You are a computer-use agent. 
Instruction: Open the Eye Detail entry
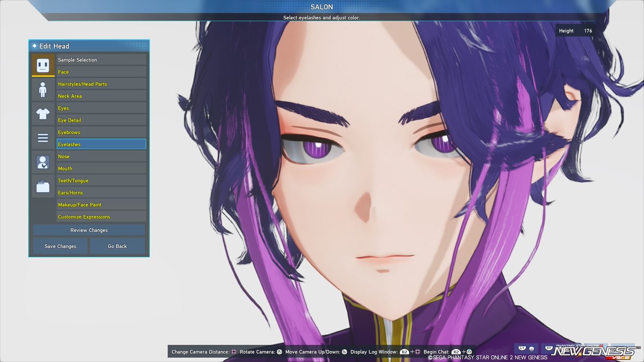(101, 120)
